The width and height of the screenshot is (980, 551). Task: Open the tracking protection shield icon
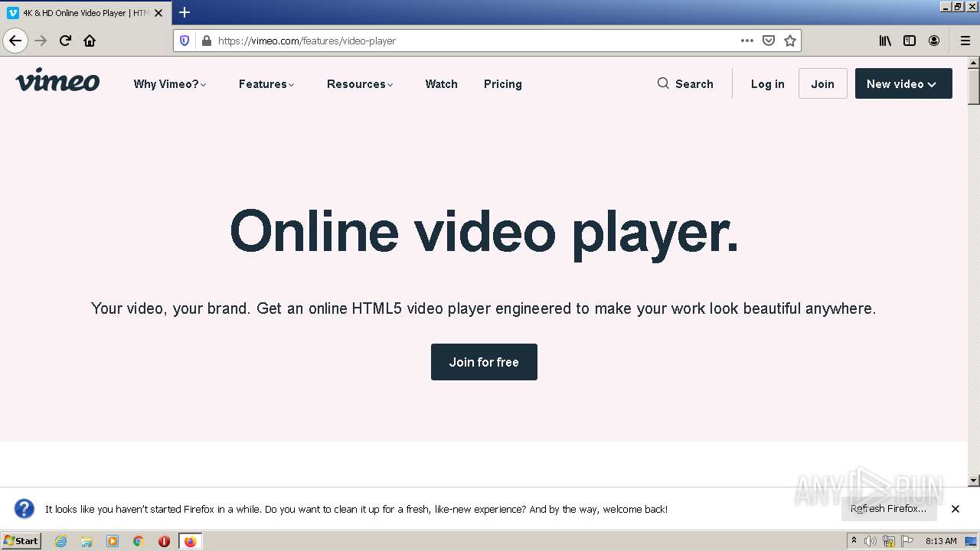185,41
